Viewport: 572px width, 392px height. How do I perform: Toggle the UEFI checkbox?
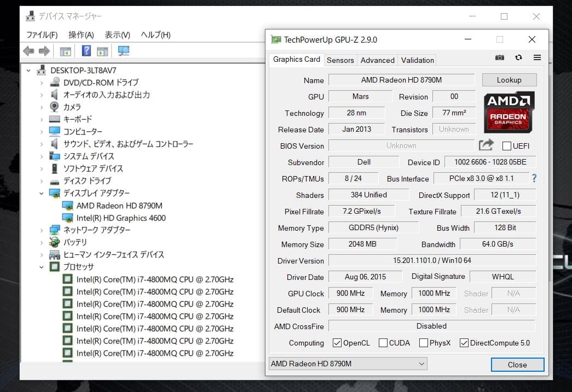pyautogui.click(x=507, y=146)
